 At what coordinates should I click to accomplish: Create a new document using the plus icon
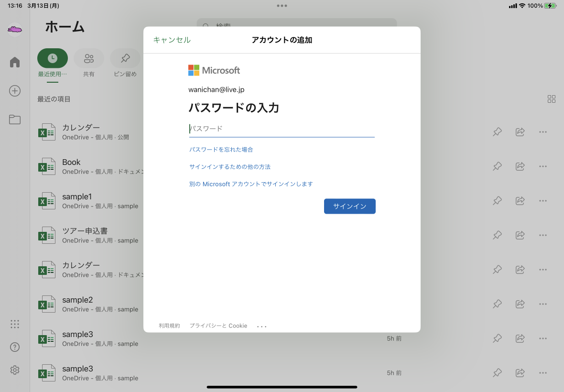[x=14, y=91]
